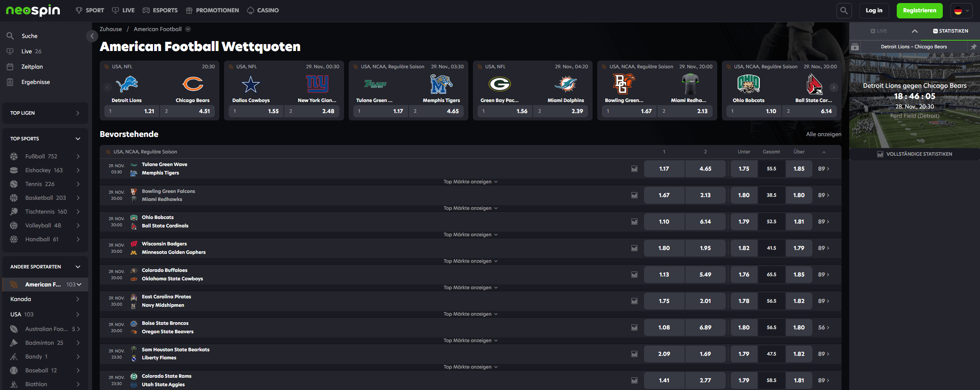The height and width of the screenshot is (390, 980).
Task: Open the PROMOTIONEN menu
Action: point(212,10)
